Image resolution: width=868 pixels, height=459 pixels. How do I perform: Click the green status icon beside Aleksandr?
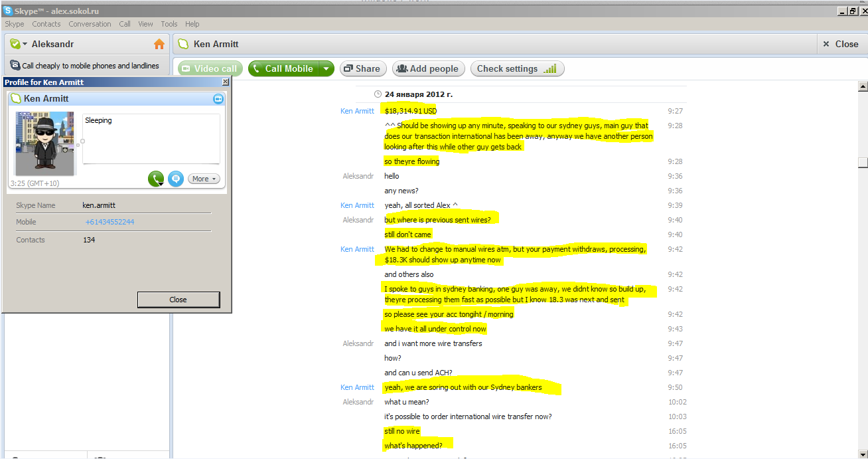[15, 44]
